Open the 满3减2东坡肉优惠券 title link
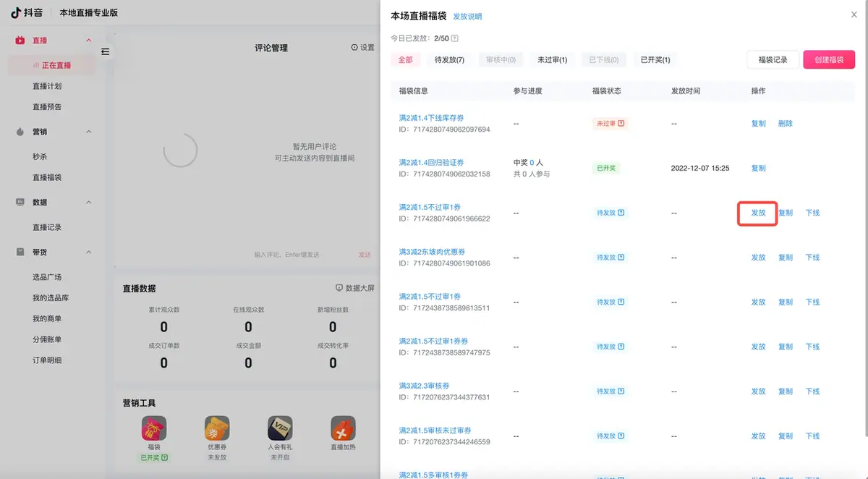The width and height of the screenshot is (868, 479). [x=432, y=252]
